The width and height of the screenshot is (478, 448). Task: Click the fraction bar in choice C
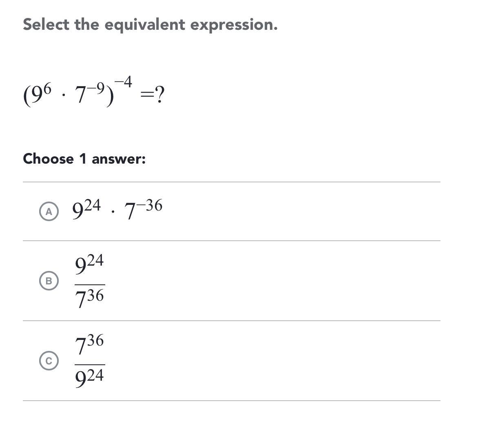click(x=90, y=364)
